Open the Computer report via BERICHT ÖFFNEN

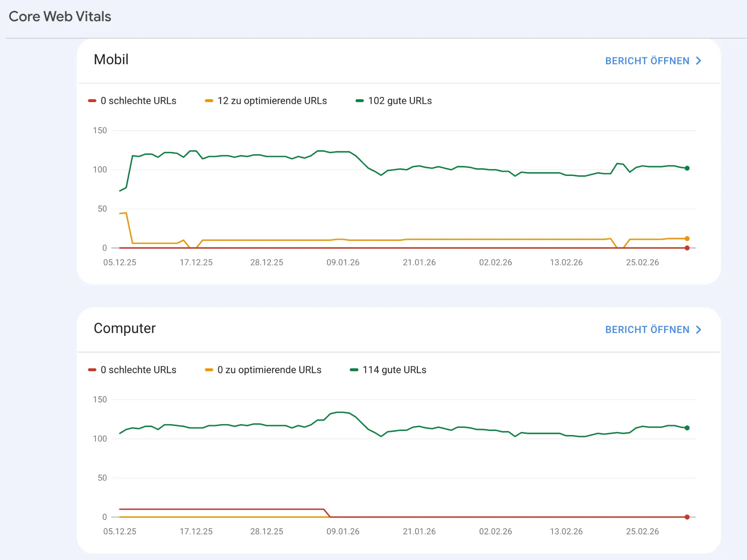pyautogui.click(x=653, y=330)
